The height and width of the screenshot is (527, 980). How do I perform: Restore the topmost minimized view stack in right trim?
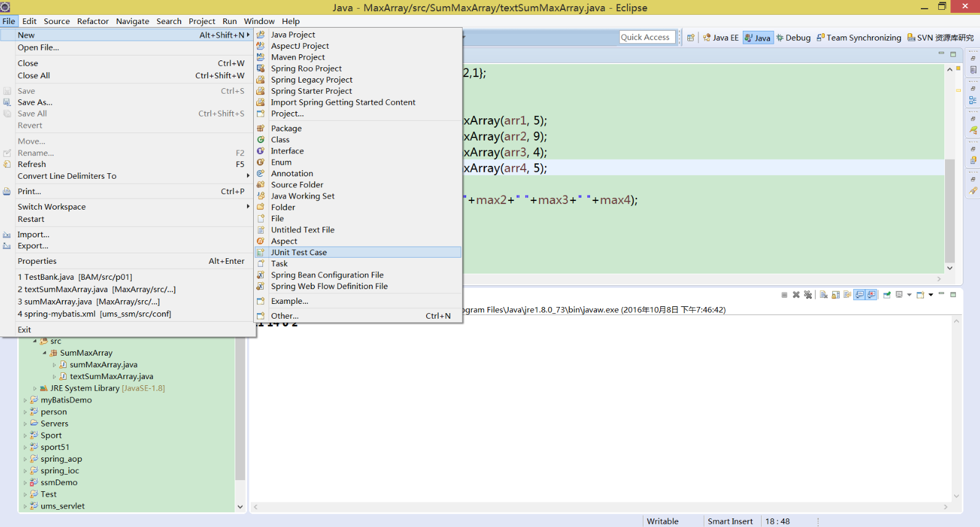[973, 59]
